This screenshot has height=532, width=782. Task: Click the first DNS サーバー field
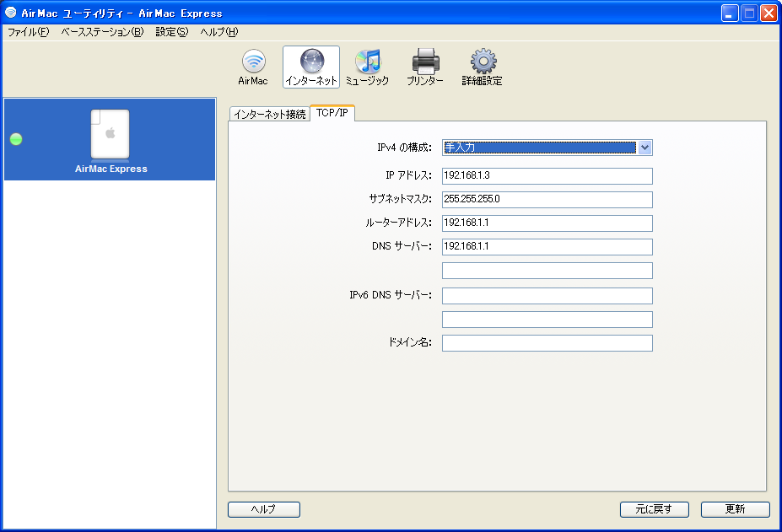coord(547,247)
